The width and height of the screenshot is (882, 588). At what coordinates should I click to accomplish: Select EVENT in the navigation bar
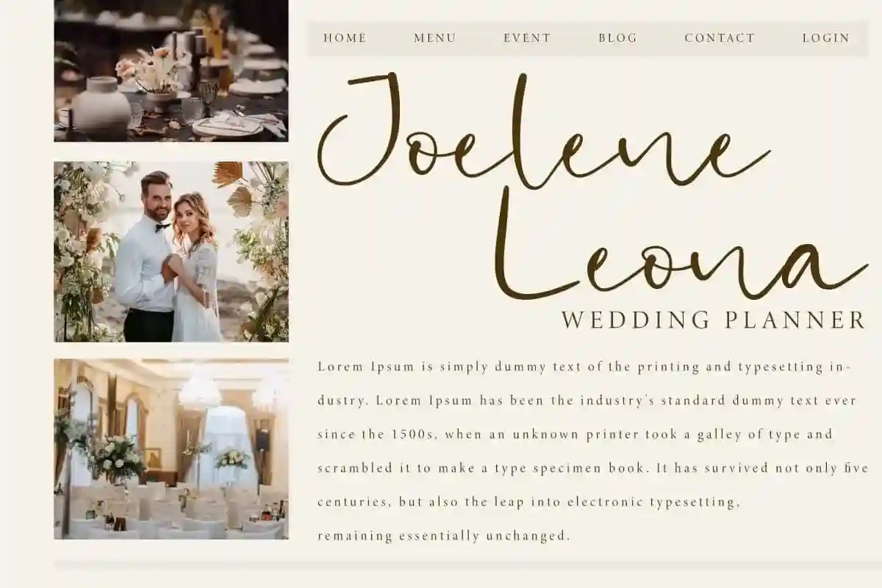click(x=527, y=38)
